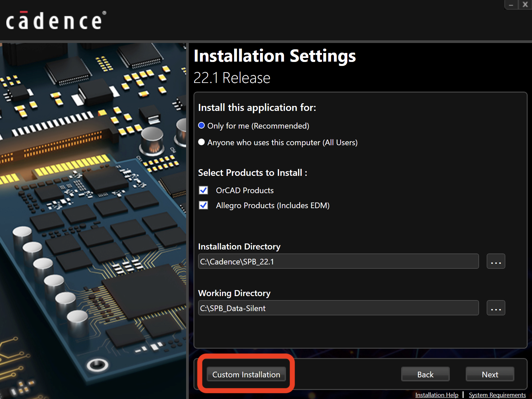Toggle the Allegro Products (Includes EDM) checkbox
This screenshot has width=532, height=399.
coord(203,205)
